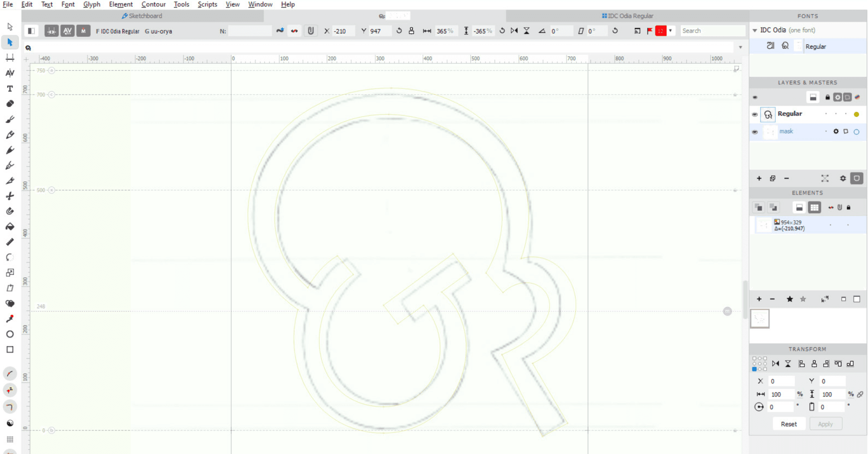Click the favorite star icon in Elements panel
Image resolution: width=868 pixels, height=454 pixels.
tap(790, 299)
